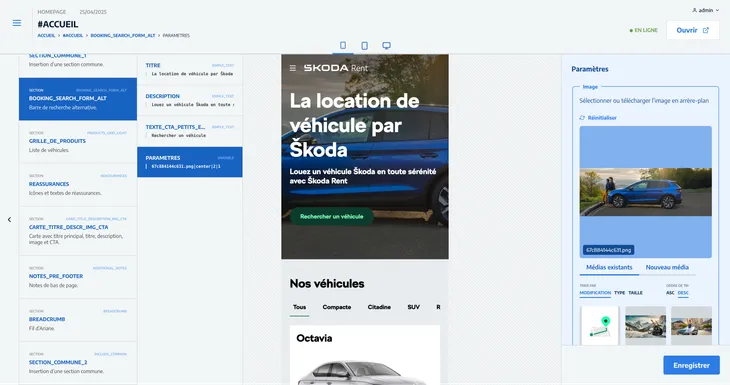Select the TITRE field item
Viewport: 730px width, 385px height.
(190, 69)
